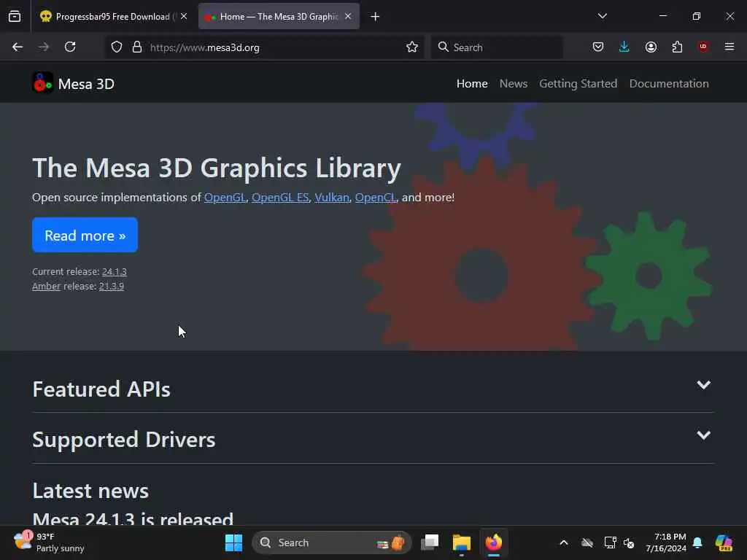Open Firefox application hamburger menu
The image size is (747, 560).
729,47
